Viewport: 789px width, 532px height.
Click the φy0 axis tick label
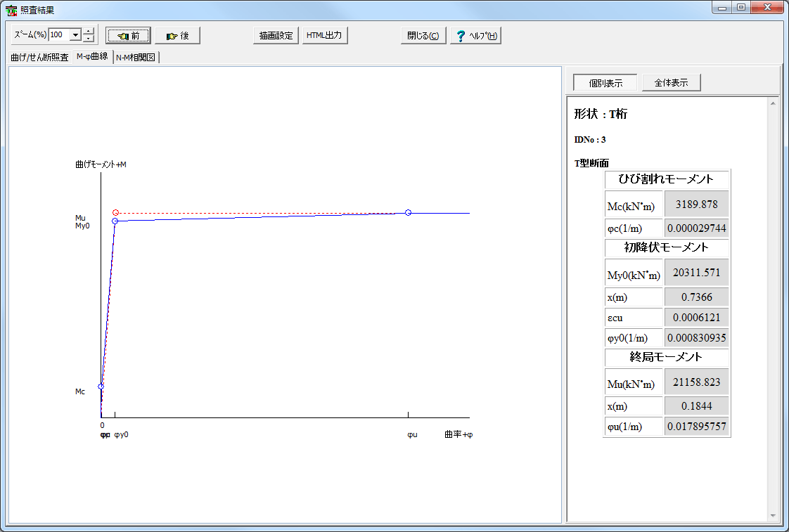click(121, 435)
